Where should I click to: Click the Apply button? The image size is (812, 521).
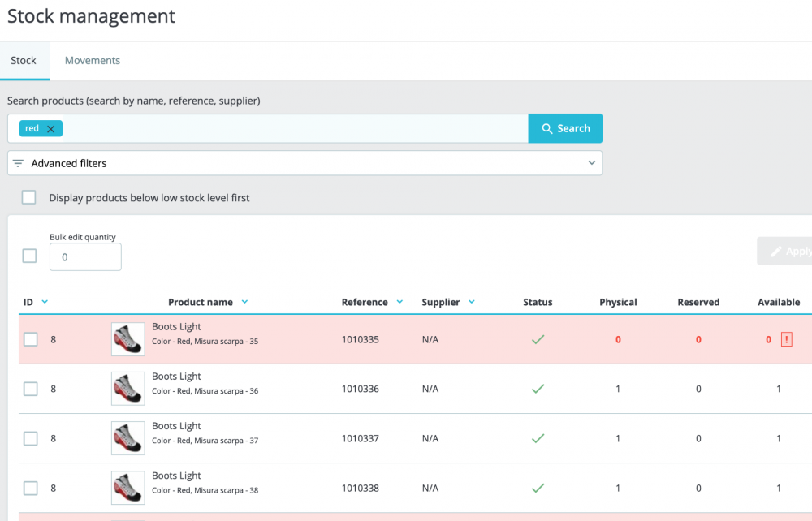tap(788, 252)
